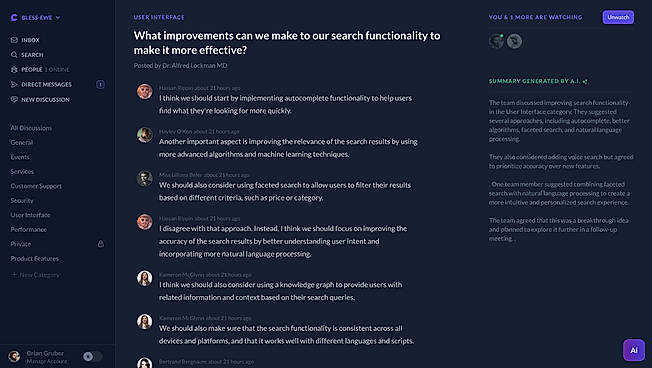Image resolution: width=652 pixels, height=368 pixels.
Task: Click Bertrand Bergnaum's name label
Action: pos(183,362)
